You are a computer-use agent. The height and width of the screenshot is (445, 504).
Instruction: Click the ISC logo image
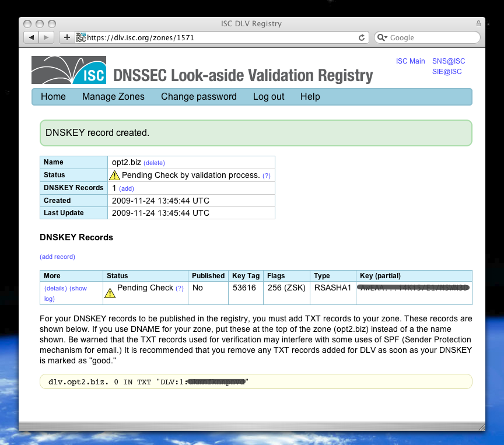click(x=69, y=70)
